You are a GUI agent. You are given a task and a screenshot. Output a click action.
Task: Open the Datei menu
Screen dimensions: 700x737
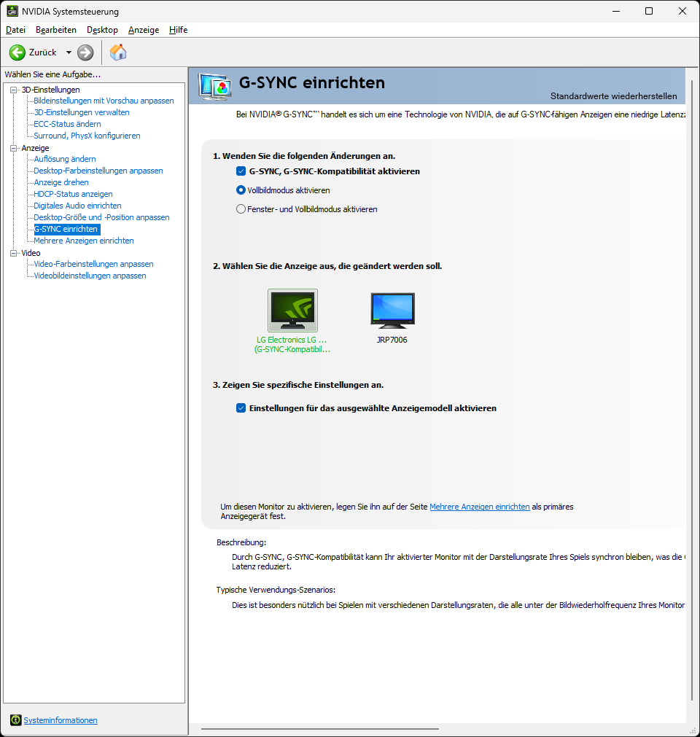click(15, 30)
